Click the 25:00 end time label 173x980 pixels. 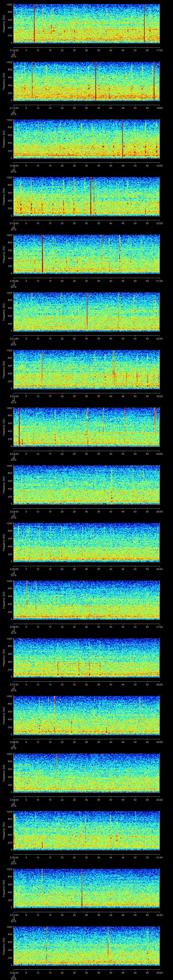[159, 511]
